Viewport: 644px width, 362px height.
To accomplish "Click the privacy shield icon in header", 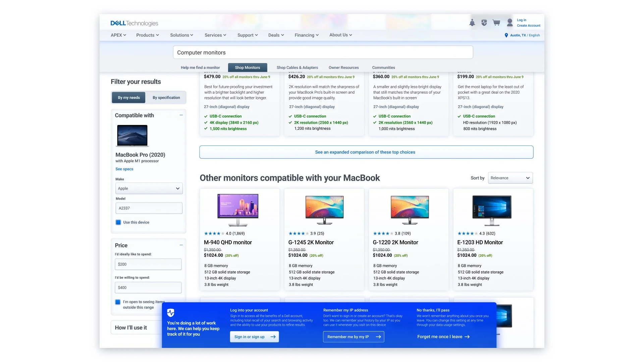I will (x=484, y=23).
